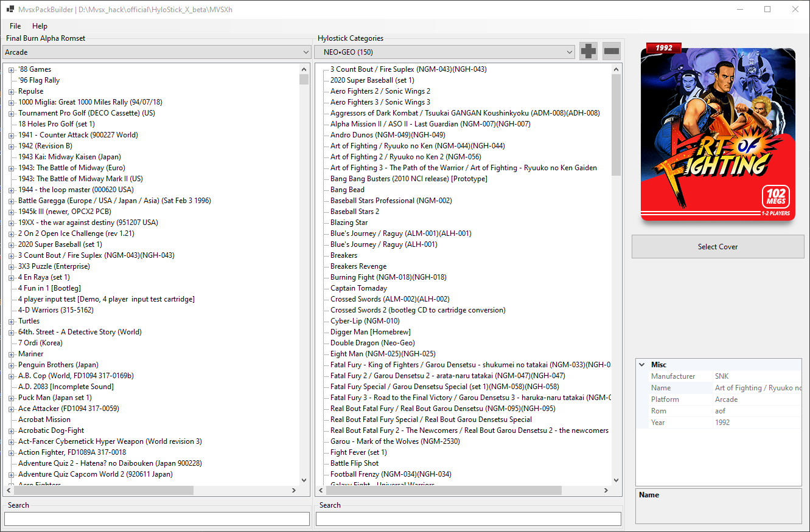The height and width of the screenshot is (532, 810).
Task: Select Bang Bead in Hylostick list
Action: [x=347, y=190]
